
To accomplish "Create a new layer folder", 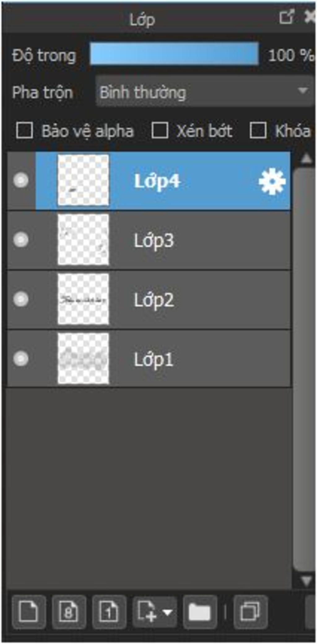I will coord(200,612).
